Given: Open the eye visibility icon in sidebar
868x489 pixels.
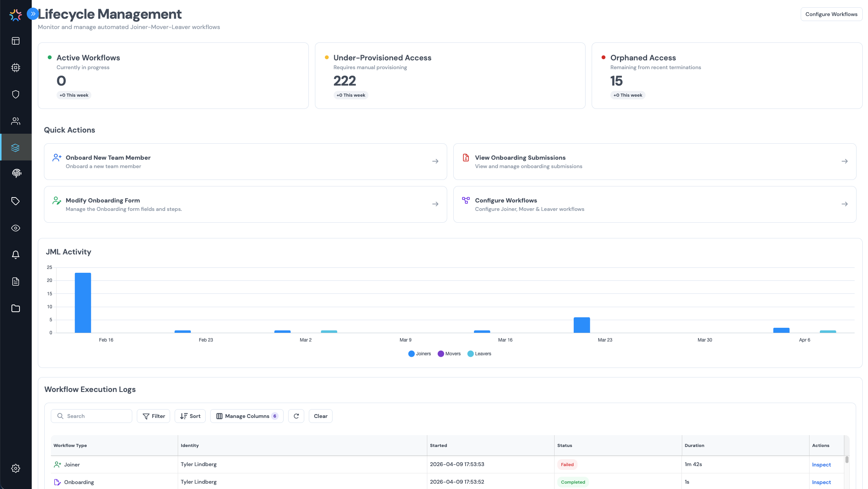Looking at the screenshot, I should click(x=16, y=228).
